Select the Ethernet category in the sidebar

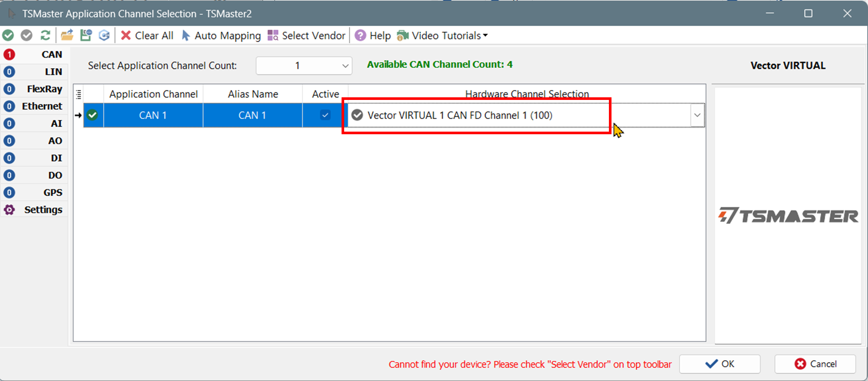click(x=34, y=106)
